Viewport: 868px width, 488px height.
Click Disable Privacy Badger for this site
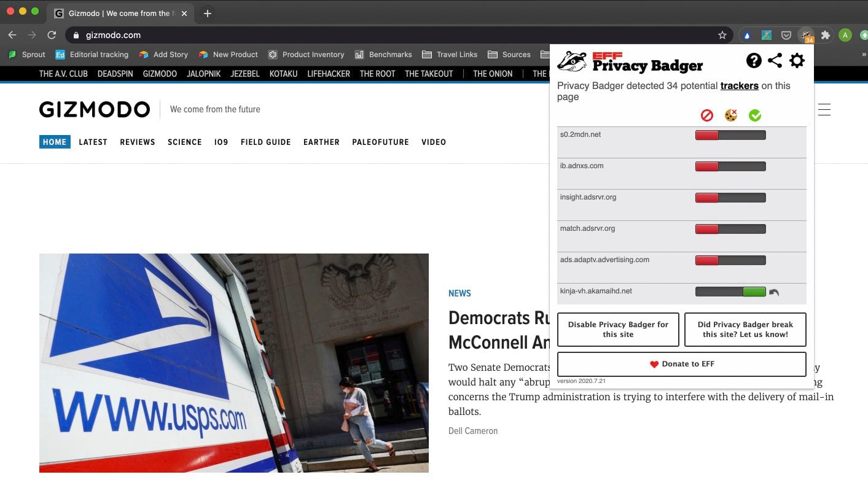tap(618, 330)
